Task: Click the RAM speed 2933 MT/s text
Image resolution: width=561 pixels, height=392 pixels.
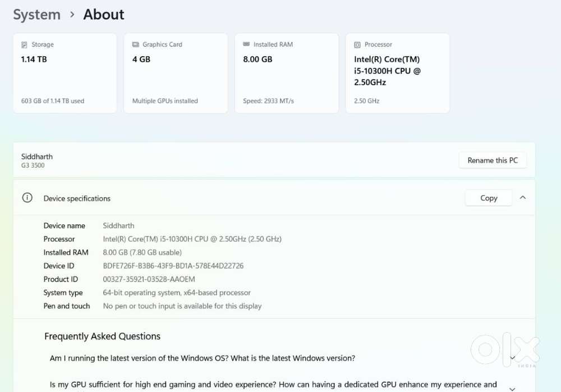Action: (268, 101)
